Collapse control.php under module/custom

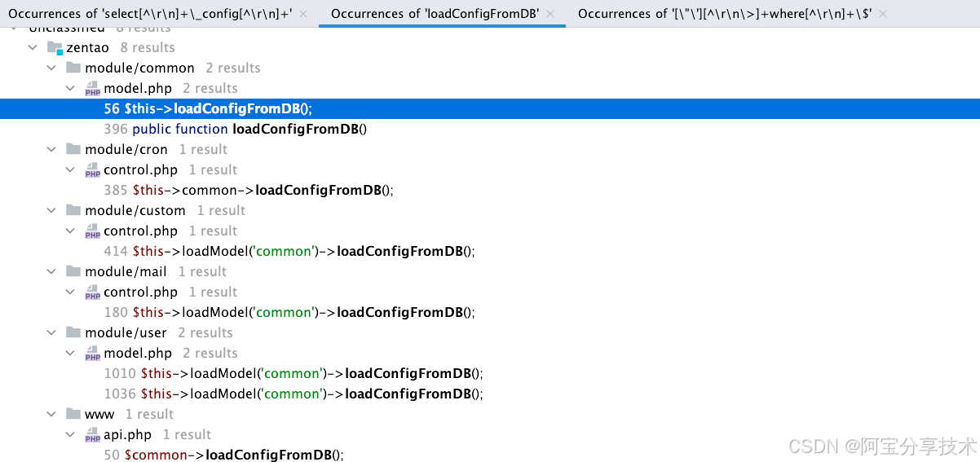(71, 231)
